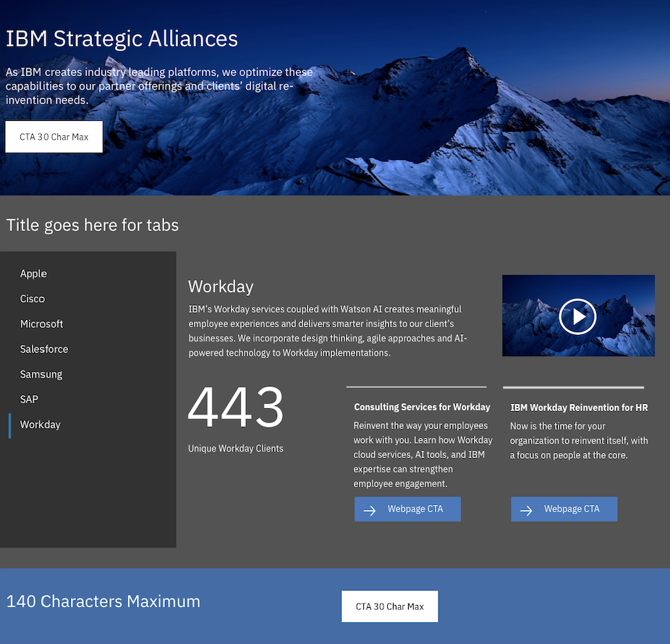The image size is (670, 644).
Task: Open Webpage CTA under Consulting Services for Workday
Action: click(x=407, y=509)
